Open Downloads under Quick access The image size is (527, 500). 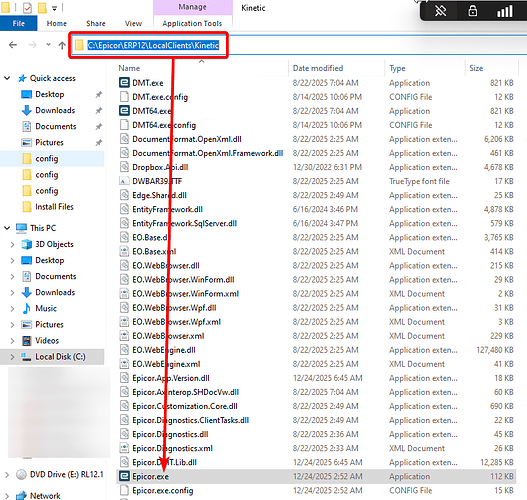pyautogui.click(x=55, y=111)
